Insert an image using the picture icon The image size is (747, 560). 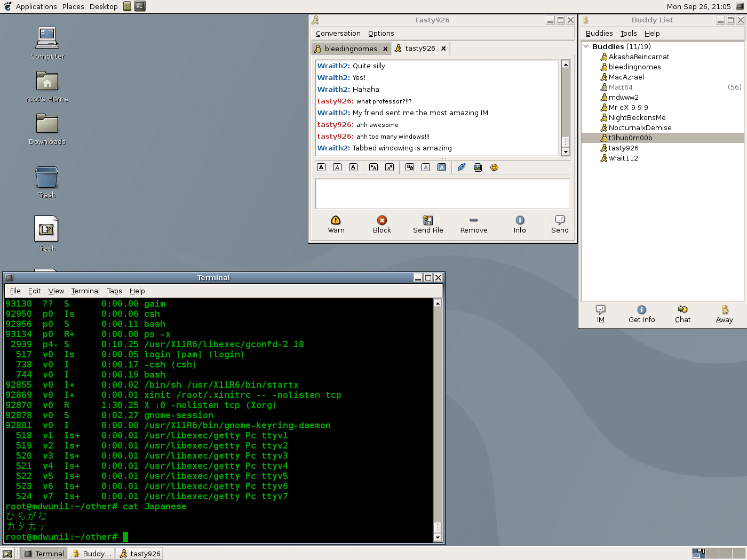pyautogui.click(x=478, y=167)
